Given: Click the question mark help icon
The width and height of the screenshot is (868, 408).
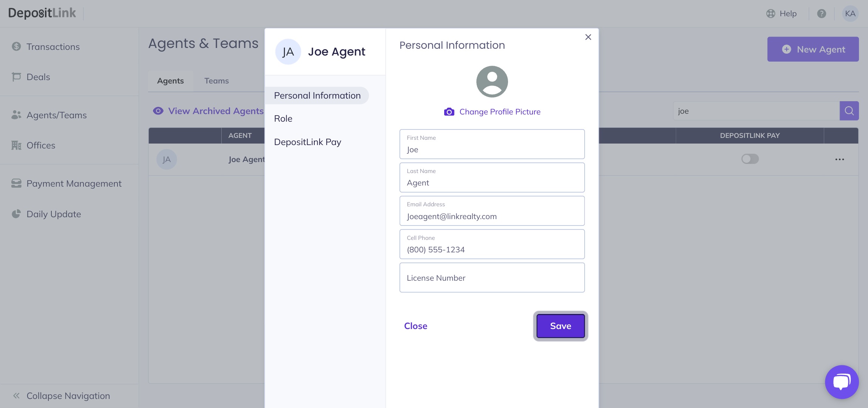Looking at the screenshot, I should click(x=821, y=14).
